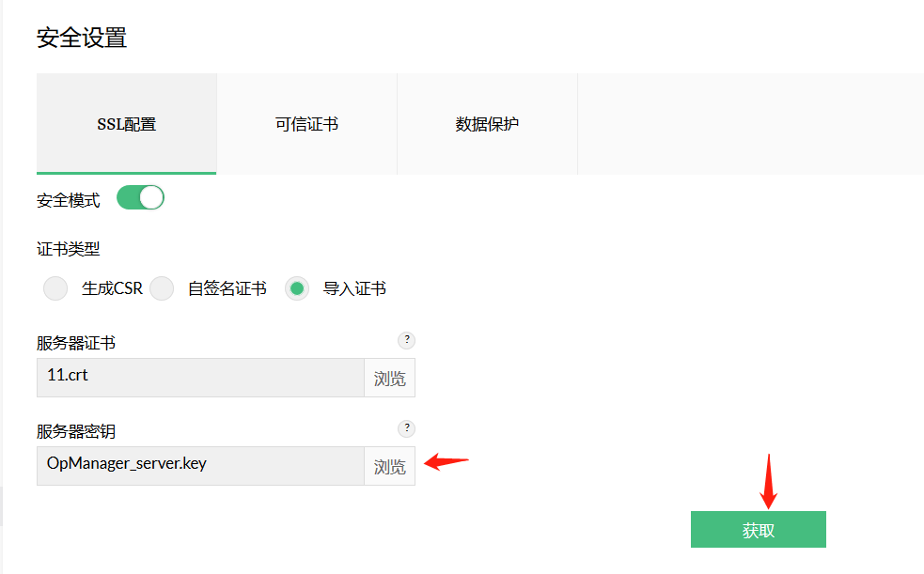The image size is (924, 574).
Task: Click the 服务器证书 field label
Action: coord(76,343)
